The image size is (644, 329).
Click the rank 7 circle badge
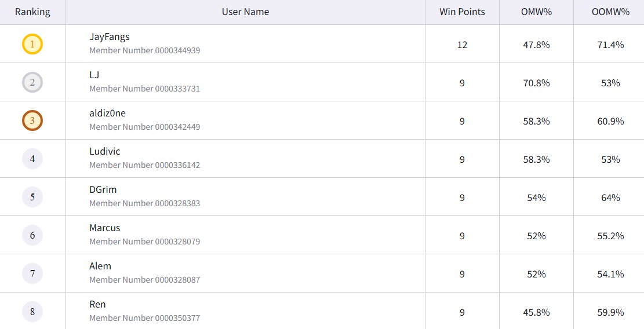(x=32, y=273)
